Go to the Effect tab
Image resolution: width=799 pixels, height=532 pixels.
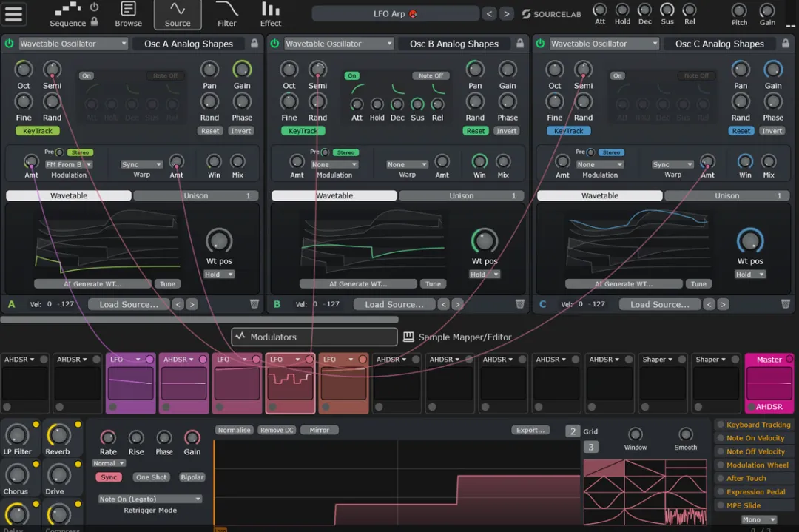pos(271,15)
